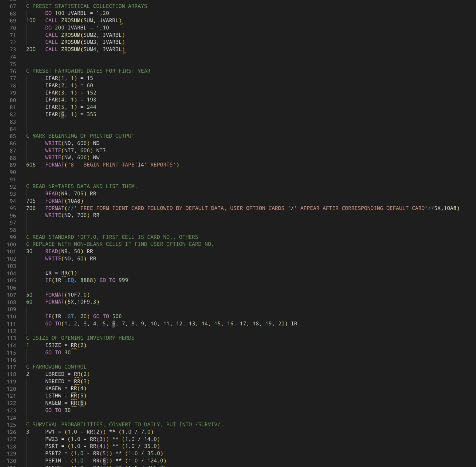Click the 'WRITE(ND, 60) RR' statement
Viewport: 476px width, 467px height.
(x=71, y=259)
